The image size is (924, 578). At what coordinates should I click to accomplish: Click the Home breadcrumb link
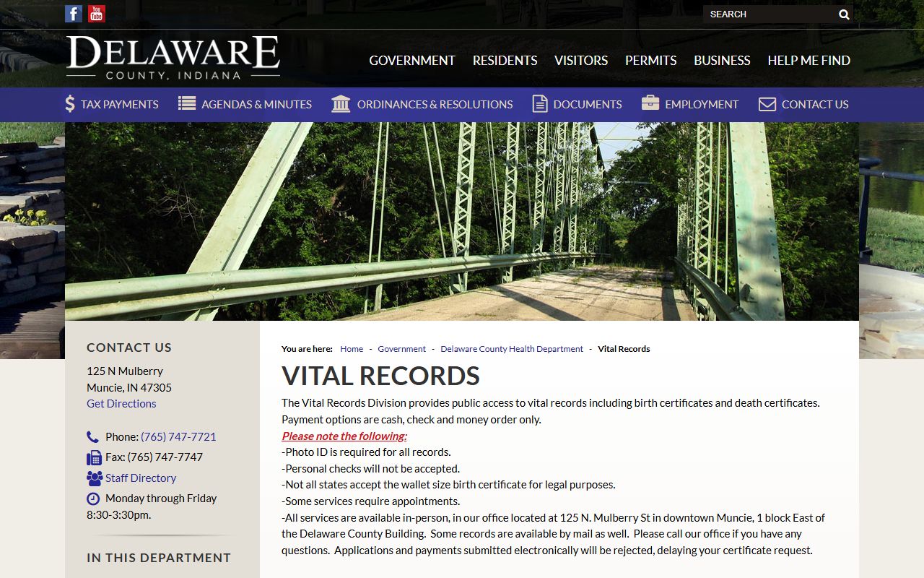352,349
